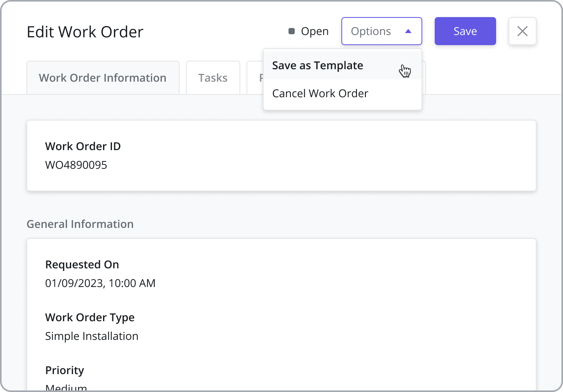Click the Open status text
The height and width of the screenshot is (392, 563).
click(315, 31)
